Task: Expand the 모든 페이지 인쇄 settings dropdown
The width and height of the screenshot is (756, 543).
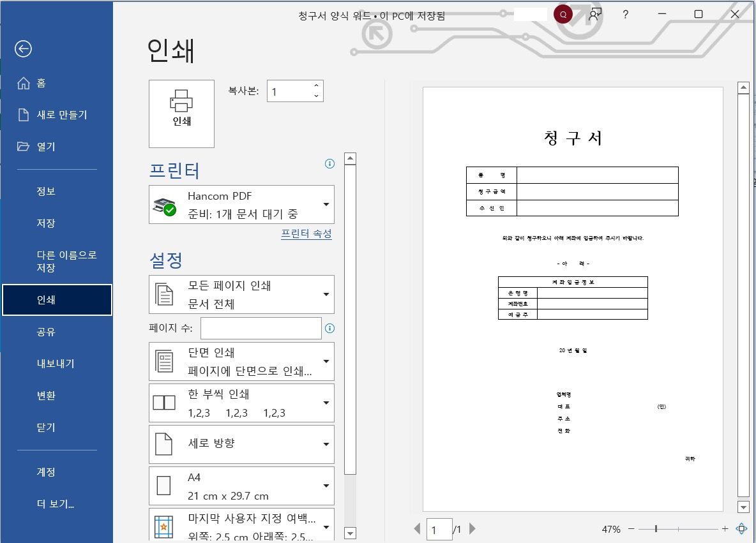Action: (x=241, y=294)
